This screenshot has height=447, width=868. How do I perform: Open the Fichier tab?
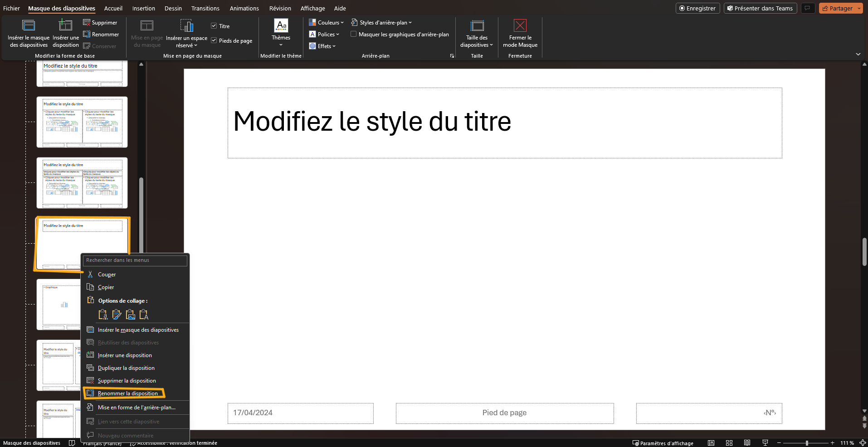click(x=12, y=9)
